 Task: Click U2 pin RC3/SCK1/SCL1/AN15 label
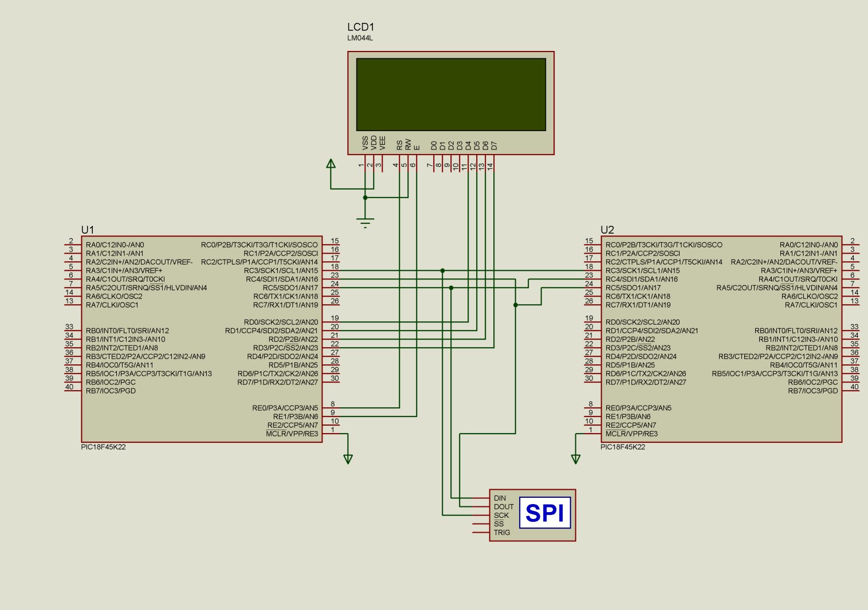[x=643, y=271]
